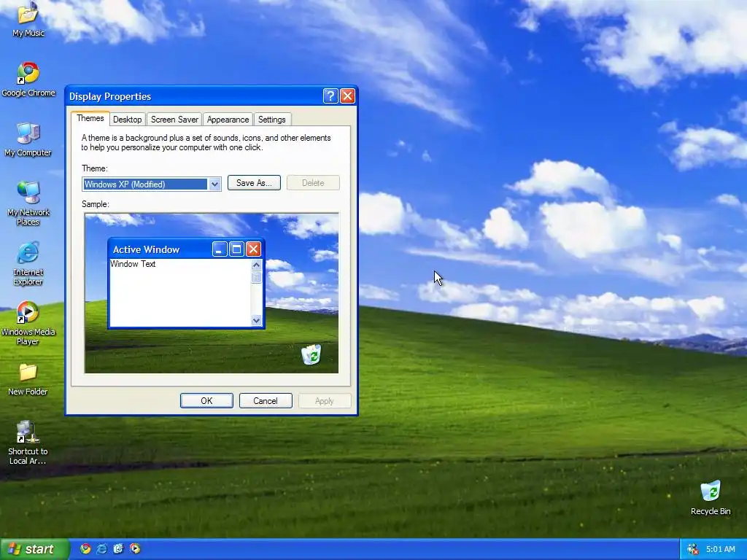The image size is (747, 560).
Task: Select the Google Chrome desktop shortcut
Action: pos(28,79)
